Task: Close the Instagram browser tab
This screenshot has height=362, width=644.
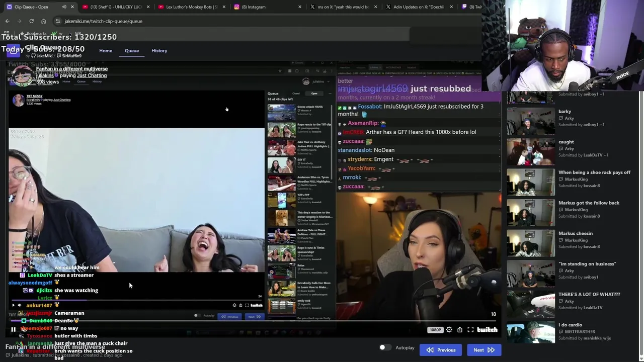Action: (x=300, y=7)
